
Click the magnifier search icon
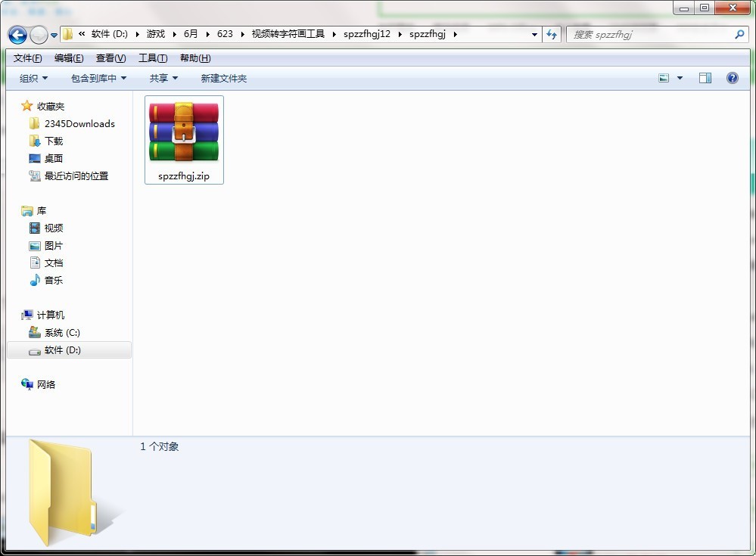click(x=739, y=34)
